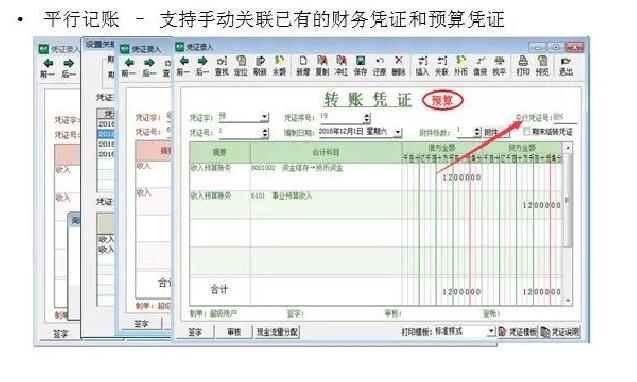Image resolution: width=637 pixels, height=382 pixels.
Task: Open the 凭证字 dropdown
Action: point(264,117)
